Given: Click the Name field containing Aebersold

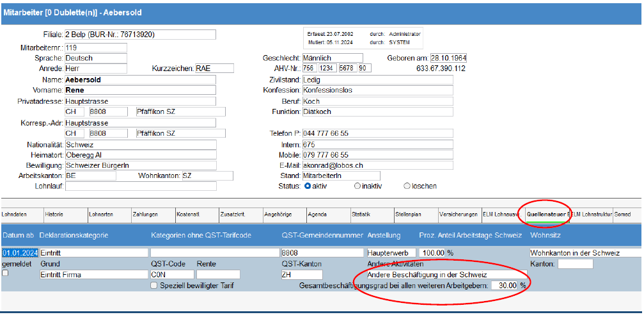Looking at the screenshot, I should 140,80.
